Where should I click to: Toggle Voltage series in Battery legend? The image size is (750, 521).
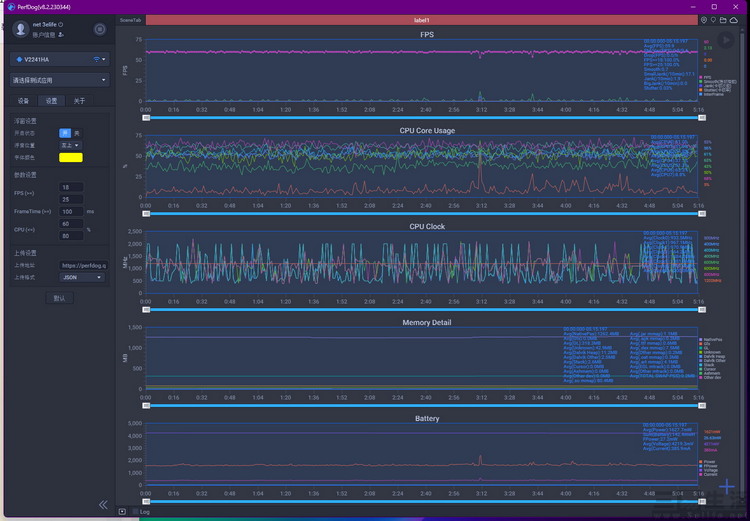tap(708, 470)
